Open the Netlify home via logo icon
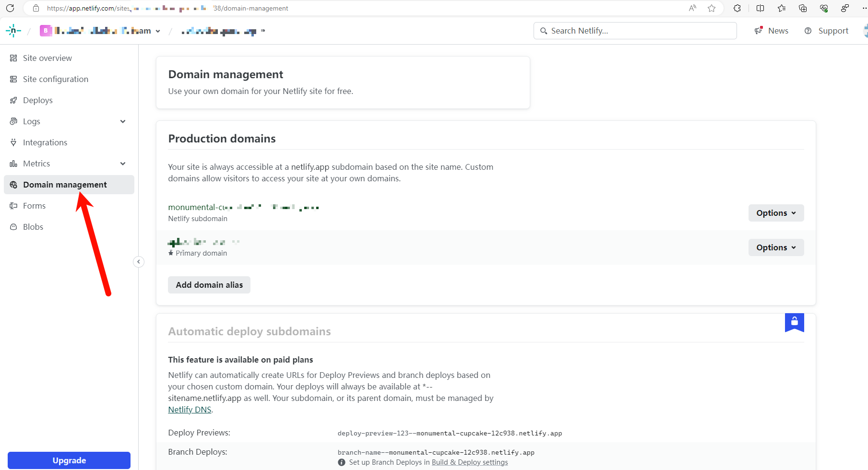The width and height of the screenshot is (868, 470). [x=13, y=30]
